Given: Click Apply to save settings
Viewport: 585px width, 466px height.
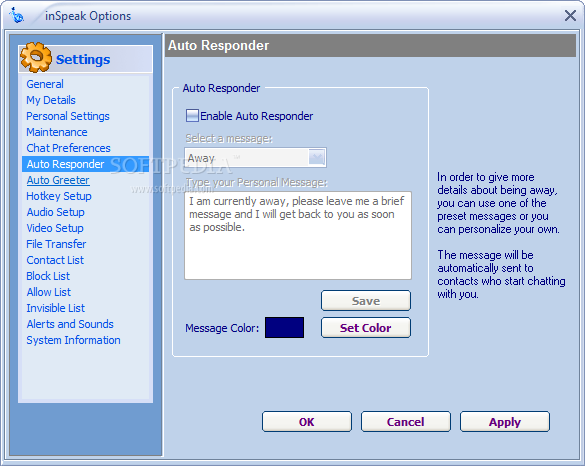Looking at the screenshot, I should pos(504,422).
